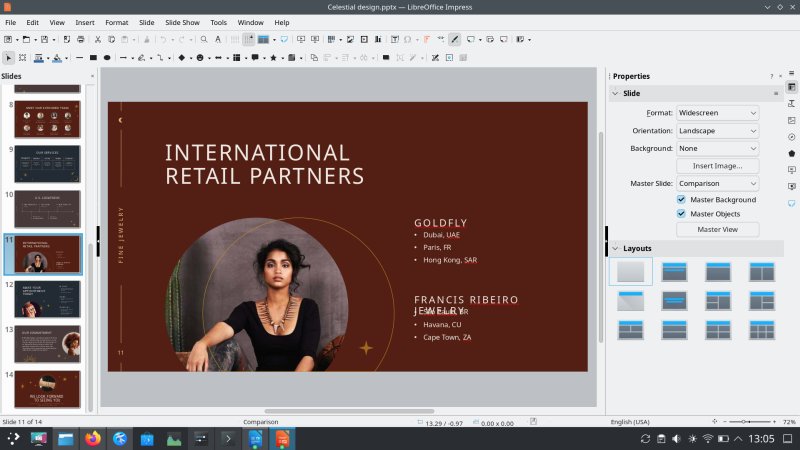Uncheck the Master Background checkbox
The width and height of the screenshot is (800, 450).
pyautogui.click(x=682, y=200)
